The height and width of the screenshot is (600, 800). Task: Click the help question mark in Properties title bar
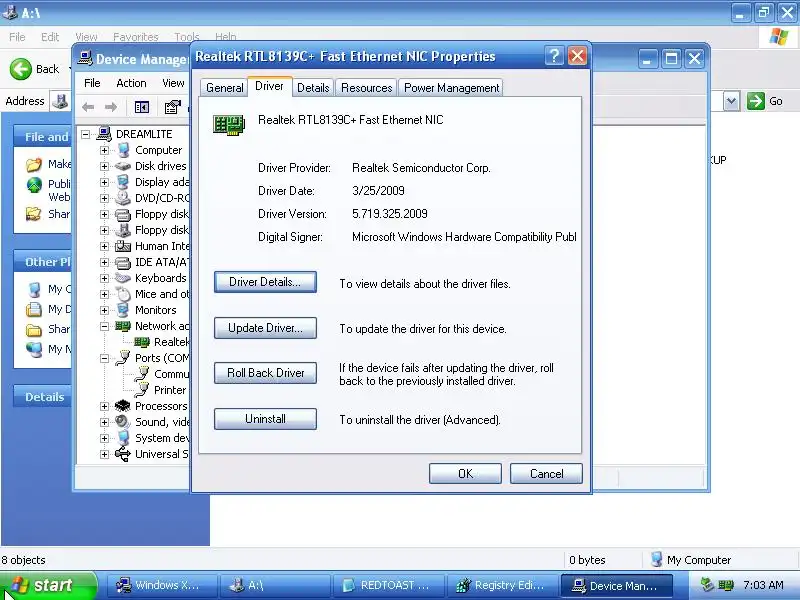coord(554,56)
